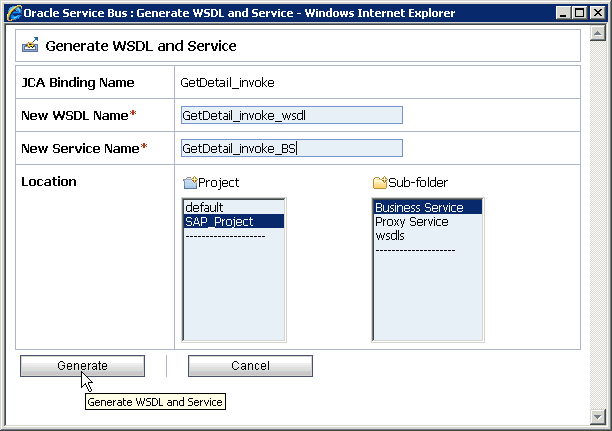Select 'SAP_Project' in the Project list
The image size is (612, 431).
tap(234, 221)
